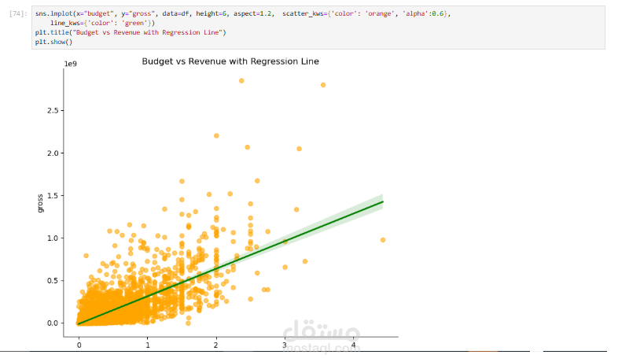The image size is (644, 362).
Task: Click the 0.0 y-axis tick label
Action: tap(53, 323)
